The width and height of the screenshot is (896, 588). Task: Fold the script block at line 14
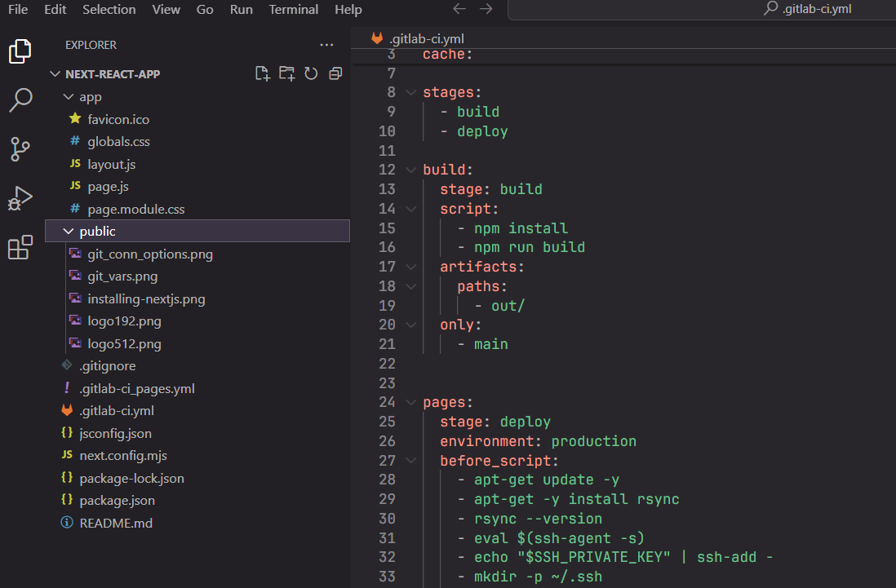coord(410,209)
